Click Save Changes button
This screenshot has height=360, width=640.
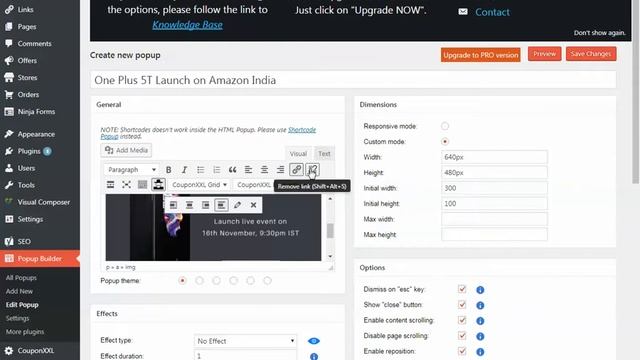tap(591, 54)
